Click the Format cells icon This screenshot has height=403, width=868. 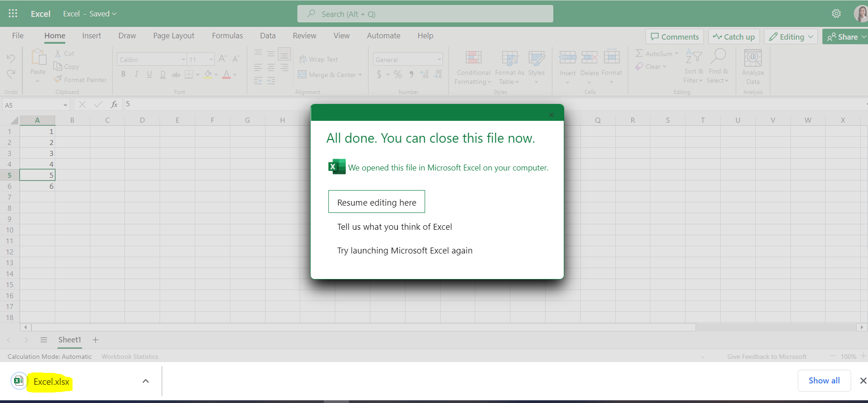coord(612,57)
